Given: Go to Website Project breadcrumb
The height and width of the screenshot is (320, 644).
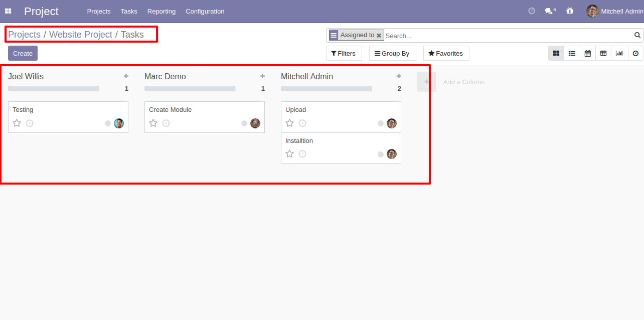Looking at the screenshot, I should pyautogui.click(x=81, y=35).
